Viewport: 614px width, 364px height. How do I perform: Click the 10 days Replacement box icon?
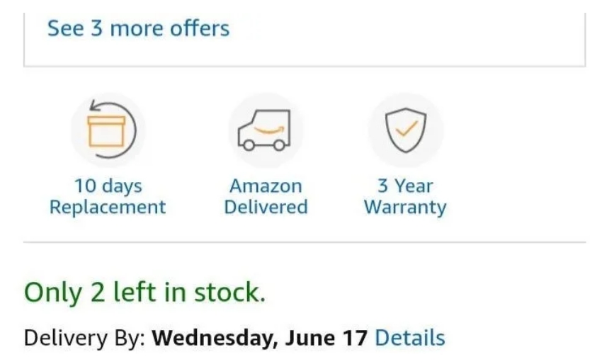[108, 130]
